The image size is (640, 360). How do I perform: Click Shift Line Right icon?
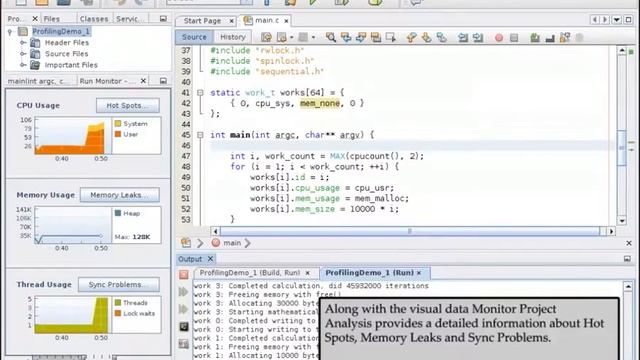pos(478,38)
